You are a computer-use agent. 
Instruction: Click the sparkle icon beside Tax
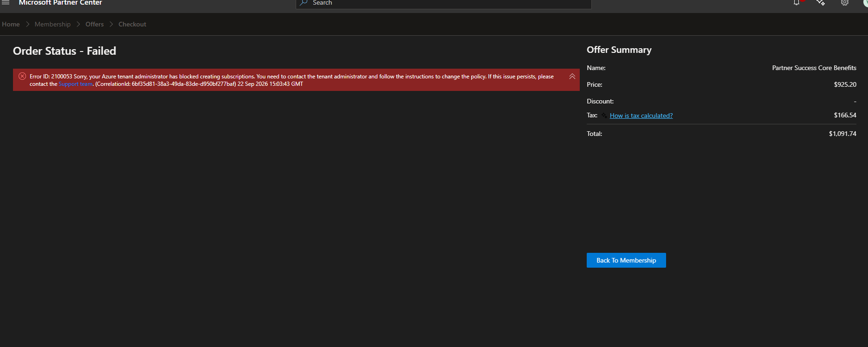pyautogui.click(x=604, y=115)
